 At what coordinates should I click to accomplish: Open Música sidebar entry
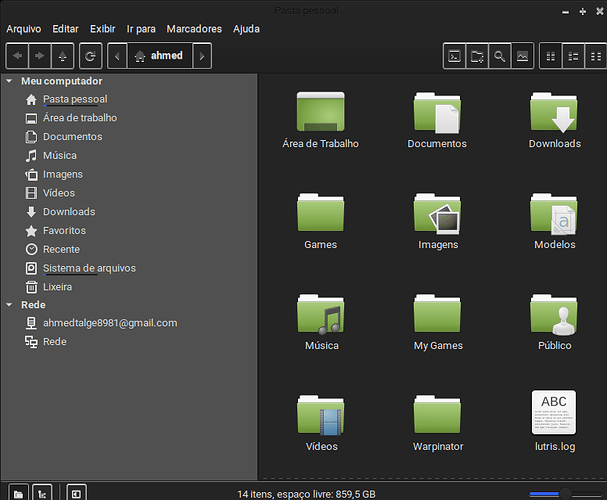coord(60,156)
